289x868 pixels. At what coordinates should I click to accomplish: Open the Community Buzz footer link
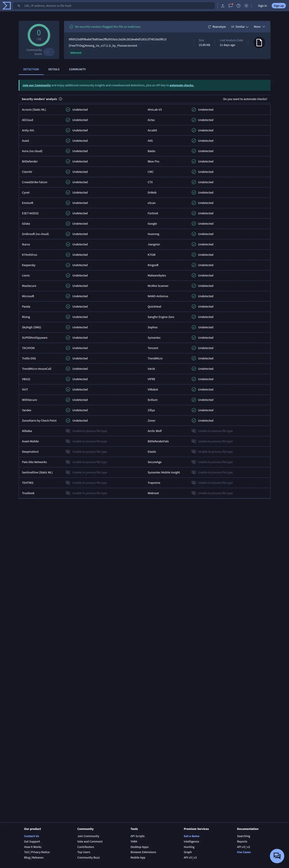coord(88,858)
